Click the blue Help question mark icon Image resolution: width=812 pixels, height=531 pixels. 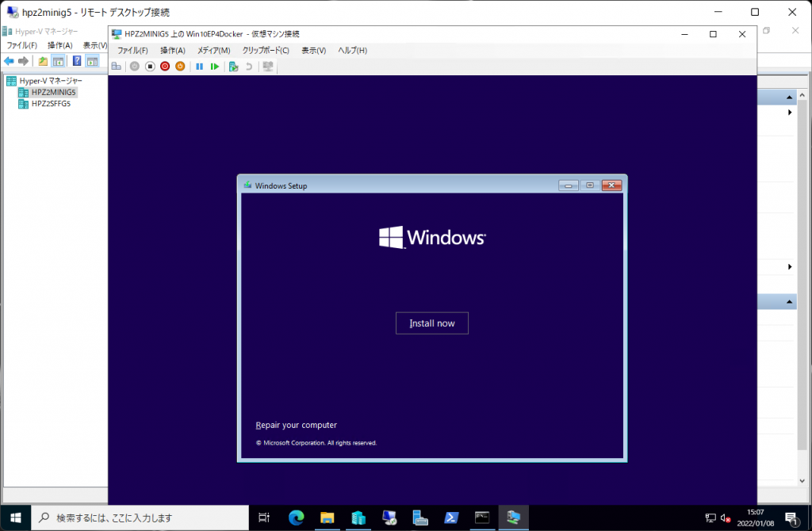click(x=77, y=61)
